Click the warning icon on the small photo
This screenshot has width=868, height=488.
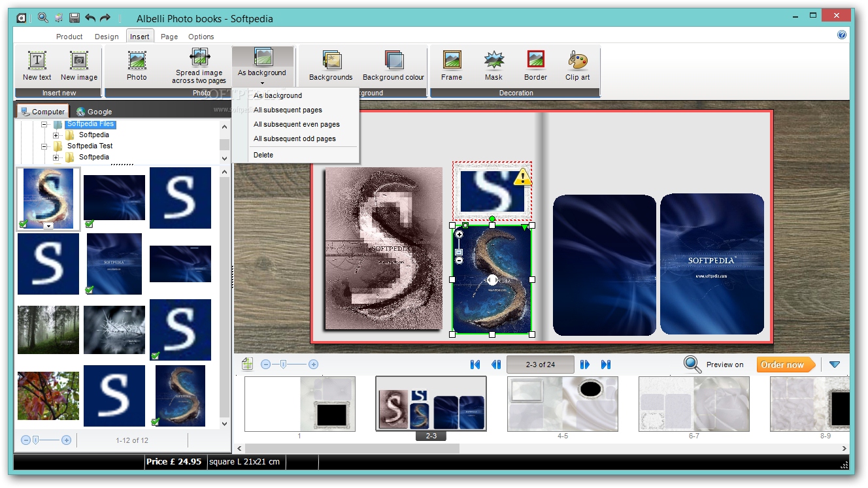[x=522, y=177]
